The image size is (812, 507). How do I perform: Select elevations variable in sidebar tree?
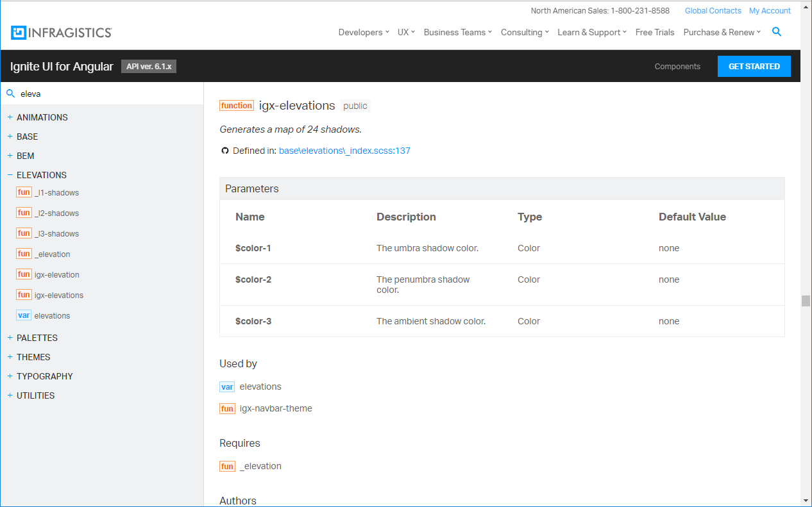point(53,316)
